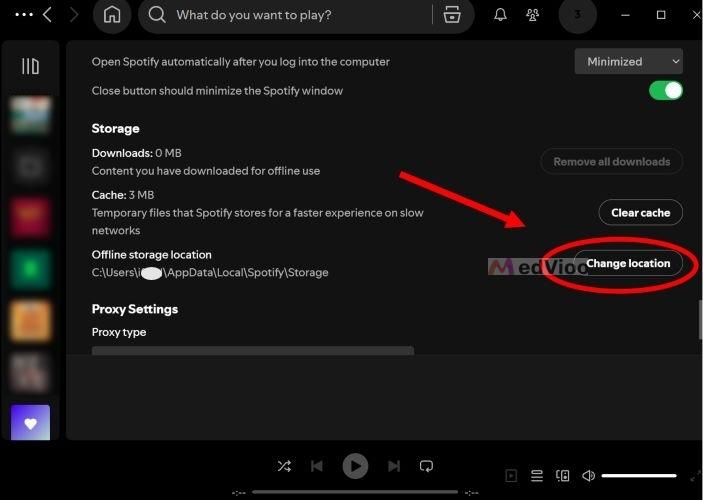Toggle shuffle playback

[284, 466]
